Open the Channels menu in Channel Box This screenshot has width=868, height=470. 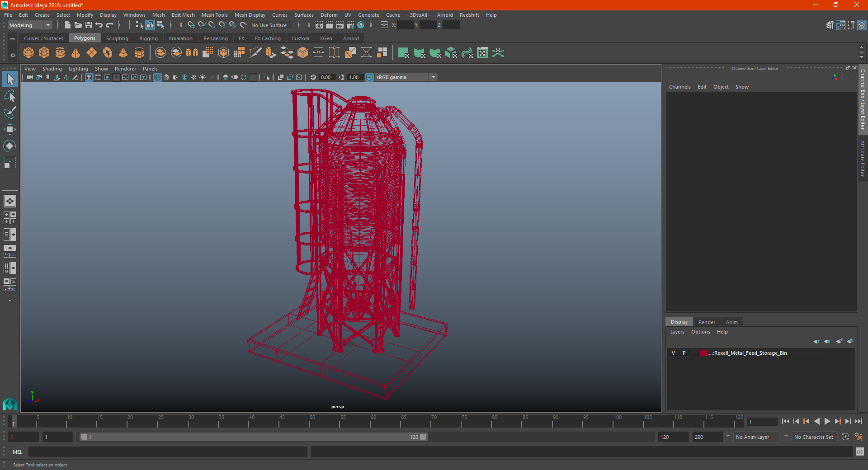(x=679, y=87)
